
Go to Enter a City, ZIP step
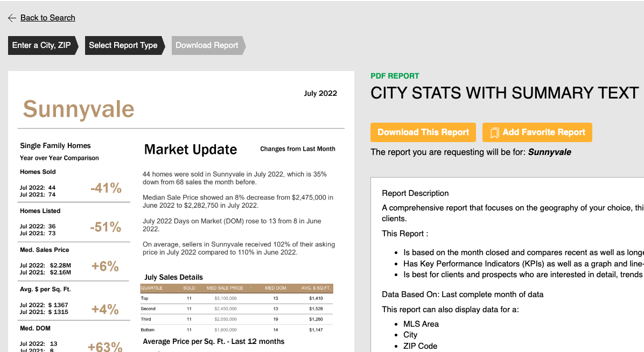[x=41, y=45]
